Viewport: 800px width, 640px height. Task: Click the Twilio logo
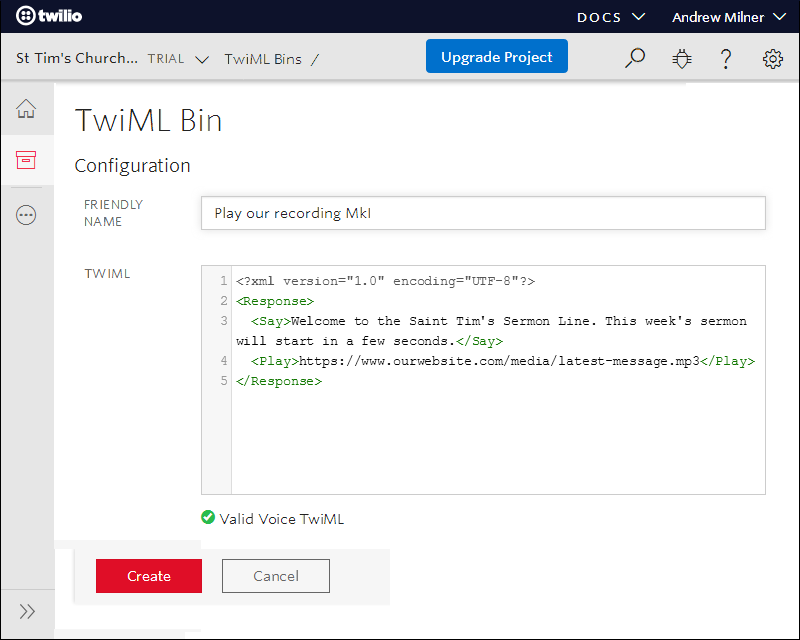coord(49,16)
